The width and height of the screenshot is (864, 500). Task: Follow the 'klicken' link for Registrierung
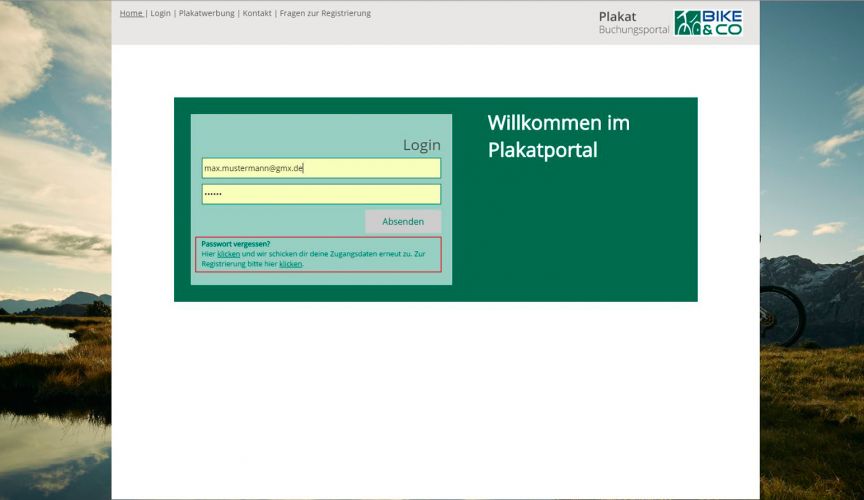click(290, 264)
